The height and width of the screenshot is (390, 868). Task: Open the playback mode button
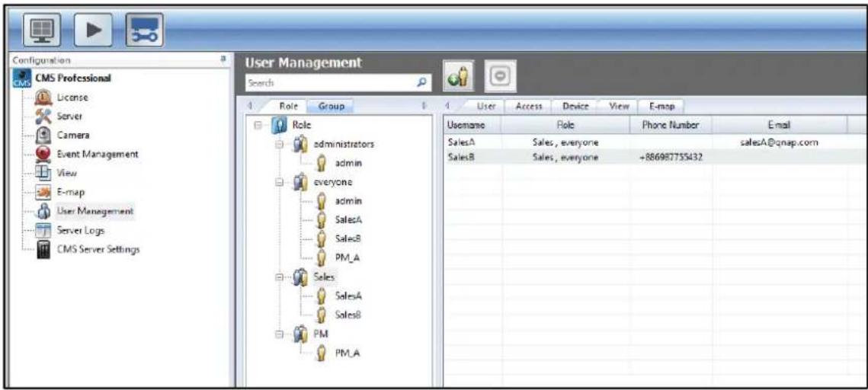pos(93,28)
